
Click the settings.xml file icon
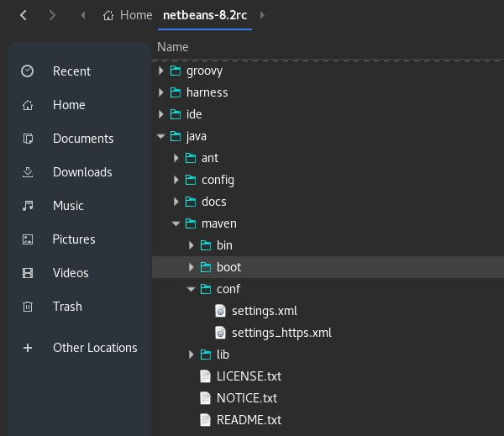coord(221,311)
